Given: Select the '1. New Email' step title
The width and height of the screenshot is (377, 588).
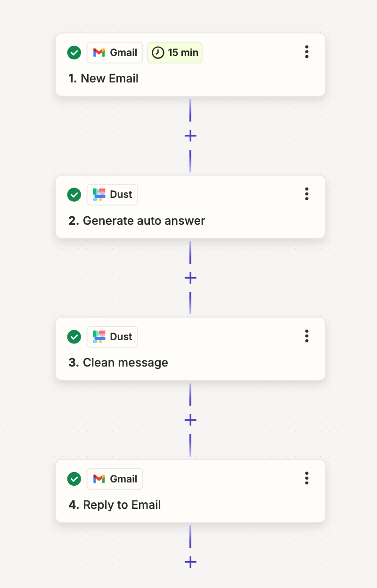Looking at the screenshot, I should pos(103,78).
